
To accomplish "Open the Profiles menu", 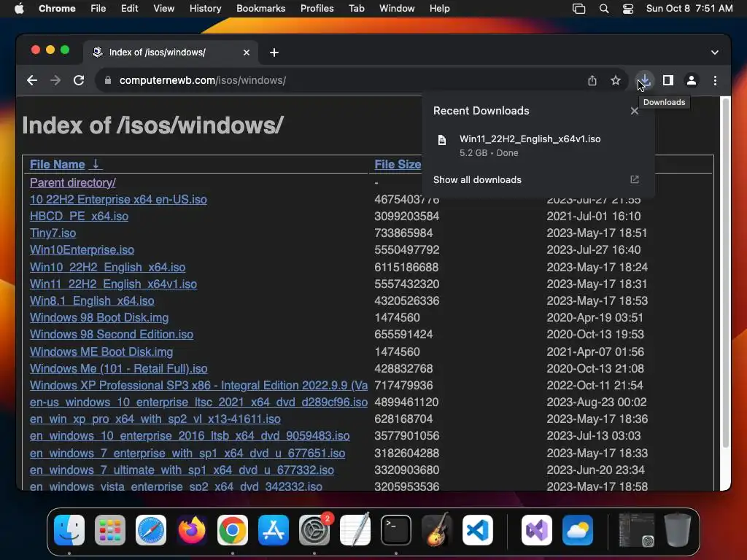I will [x=317, y=9].
